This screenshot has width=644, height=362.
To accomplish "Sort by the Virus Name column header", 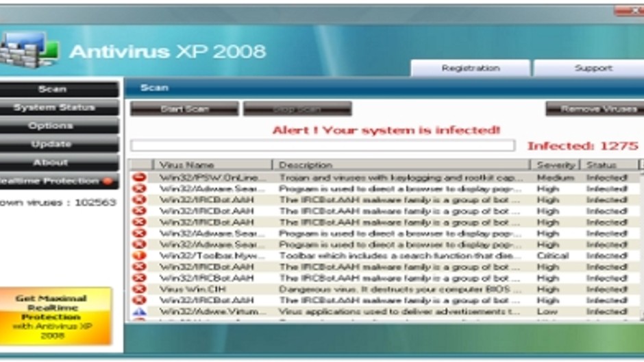I will [x=213, y=165].
